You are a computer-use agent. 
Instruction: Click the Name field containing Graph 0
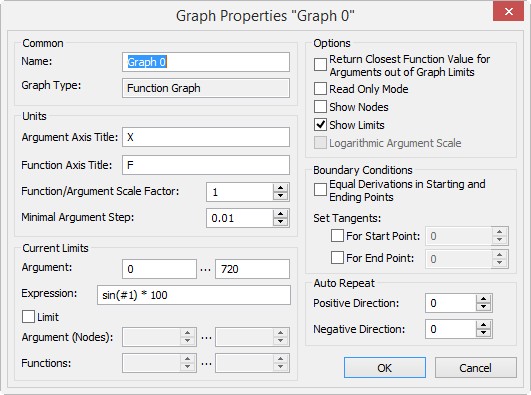(x=206, y=62)
